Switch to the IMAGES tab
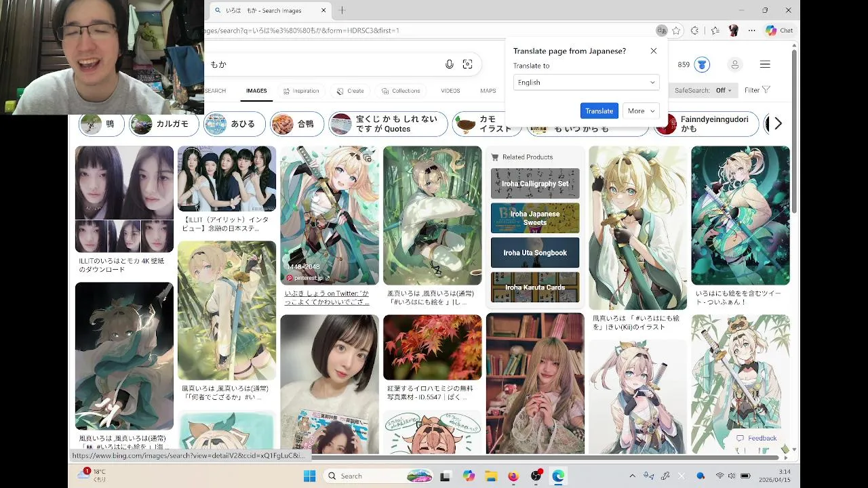The image size is (868, 488). click(256, 91)
